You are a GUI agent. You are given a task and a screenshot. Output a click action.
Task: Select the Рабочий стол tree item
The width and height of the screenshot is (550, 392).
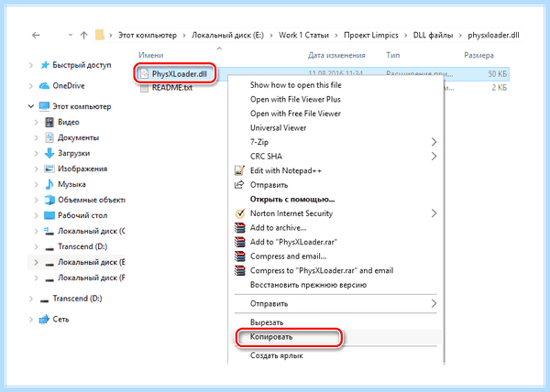(82, 215)
